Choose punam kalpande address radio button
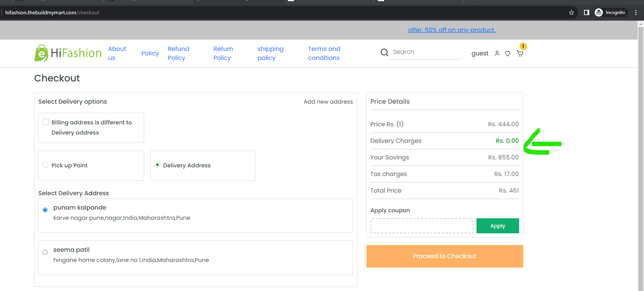 point(45,210)
